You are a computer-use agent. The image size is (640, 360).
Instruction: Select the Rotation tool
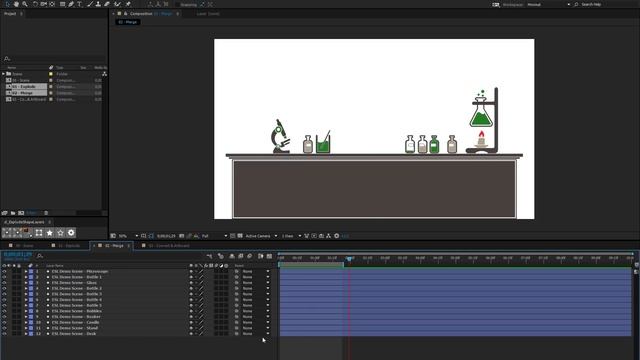click(x=35, y=4)
